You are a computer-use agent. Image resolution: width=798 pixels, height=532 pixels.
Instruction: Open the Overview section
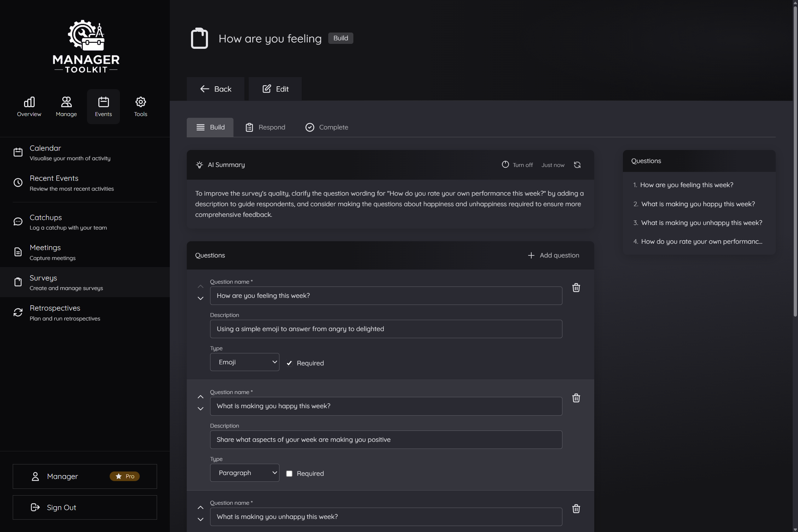point(29,106)
